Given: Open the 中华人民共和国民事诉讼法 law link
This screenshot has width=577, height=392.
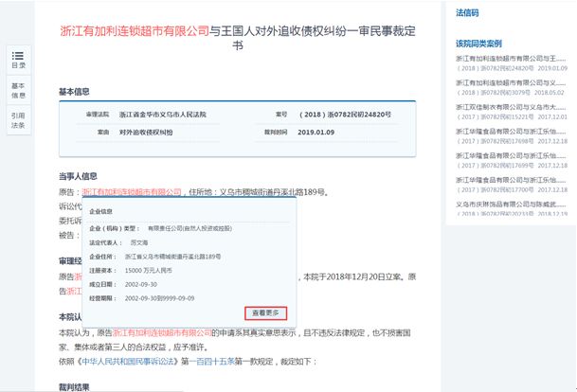Looking at the screenshot, I should pyautogui.click(x=127, y=362).
